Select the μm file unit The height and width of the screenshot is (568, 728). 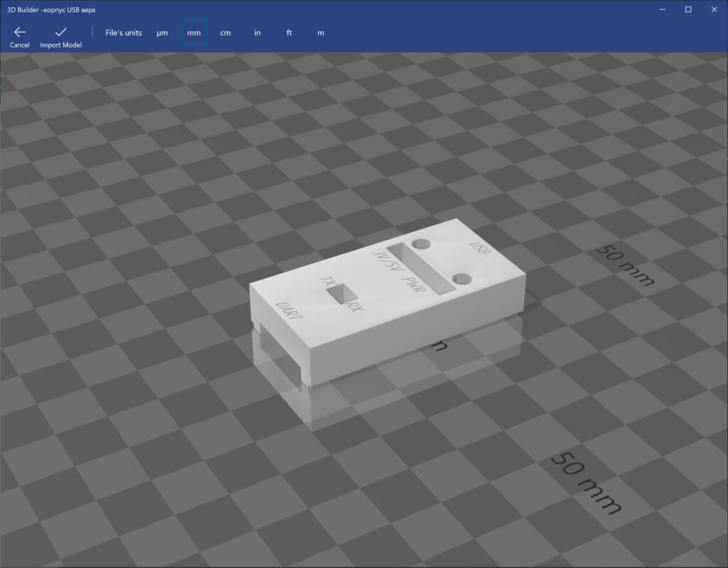(162, 33)
